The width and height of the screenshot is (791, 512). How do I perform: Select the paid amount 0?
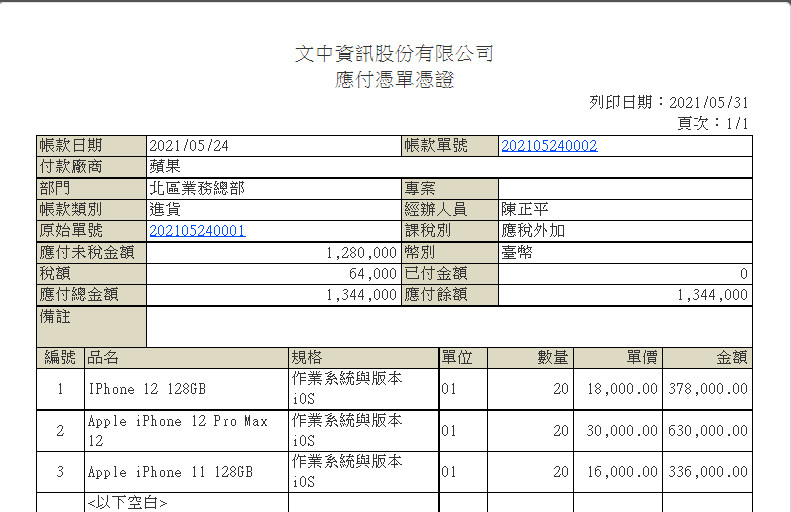coord(744,273)
